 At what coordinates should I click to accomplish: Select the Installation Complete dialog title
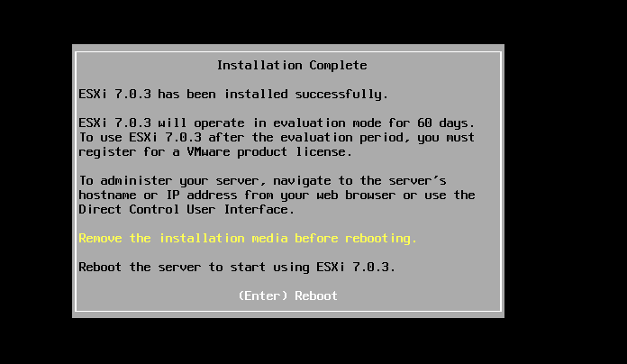click(x=292, y=65)
